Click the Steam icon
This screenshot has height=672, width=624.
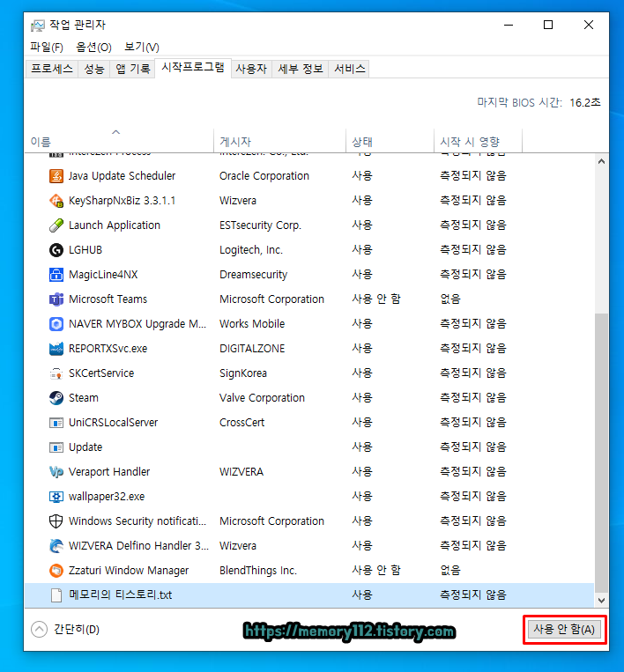tap(56, 398)
